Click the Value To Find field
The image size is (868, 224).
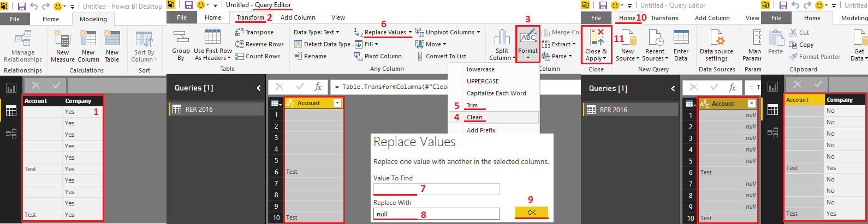(436, 189)
